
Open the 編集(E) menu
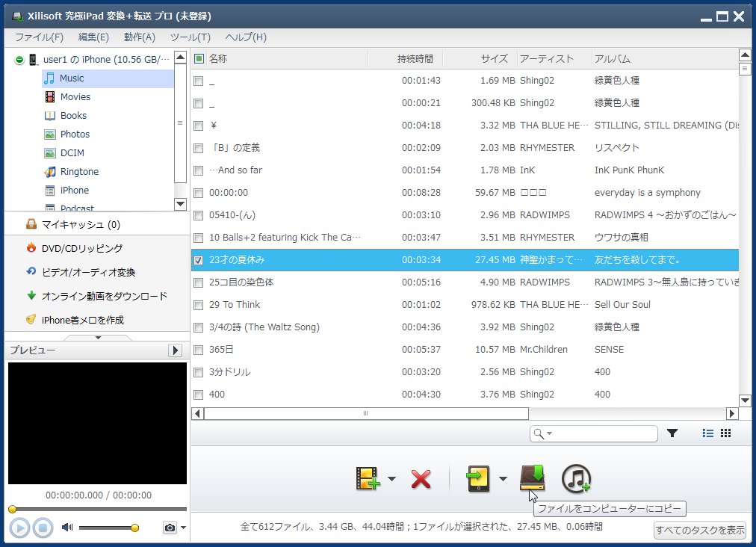[93, 37]
